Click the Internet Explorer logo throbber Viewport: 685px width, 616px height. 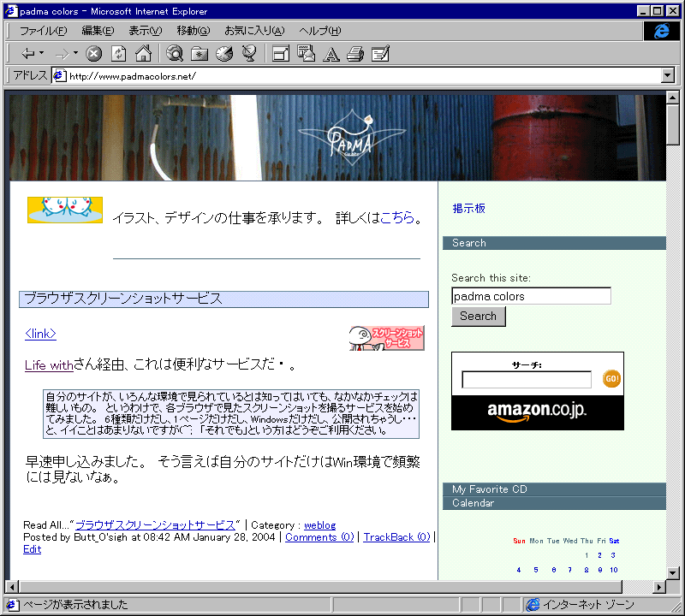point(661,31)
